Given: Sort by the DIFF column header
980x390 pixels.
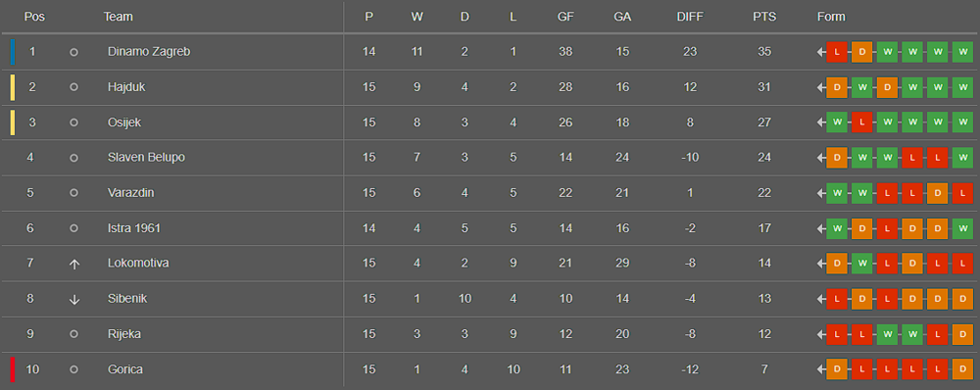Looking at the screenshot, I should [690, 17].
